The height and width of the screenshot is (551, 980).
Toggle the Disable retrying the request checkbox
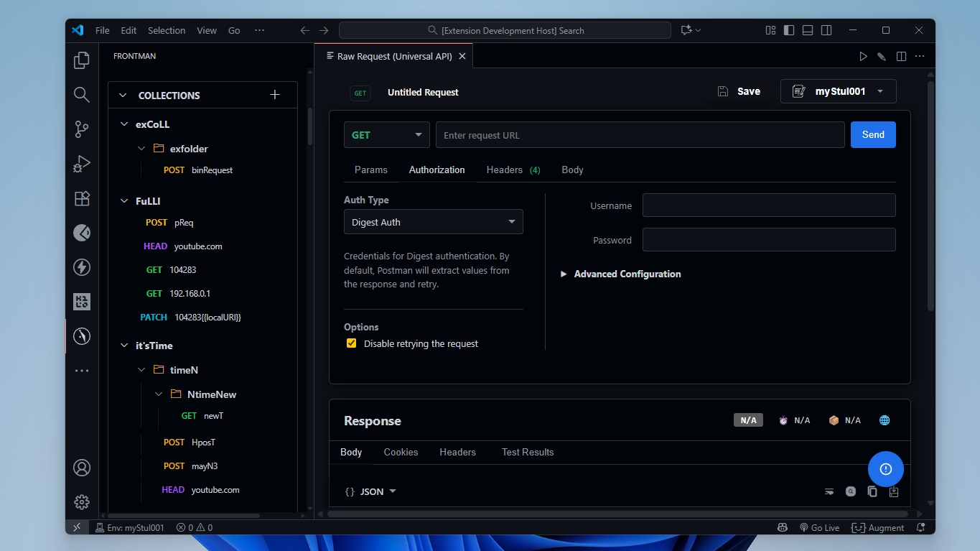tap(351, 343)
